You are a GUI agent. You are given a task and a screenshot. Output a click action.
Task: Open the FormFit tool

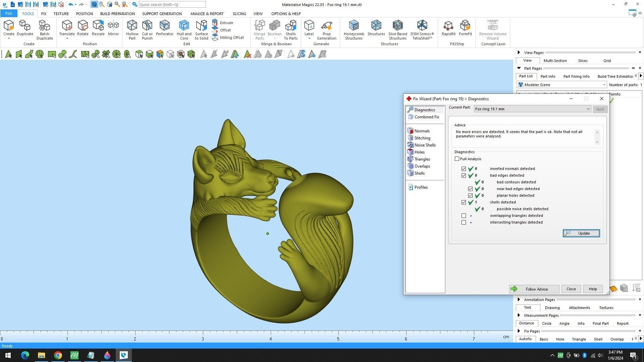pos(465,28)
